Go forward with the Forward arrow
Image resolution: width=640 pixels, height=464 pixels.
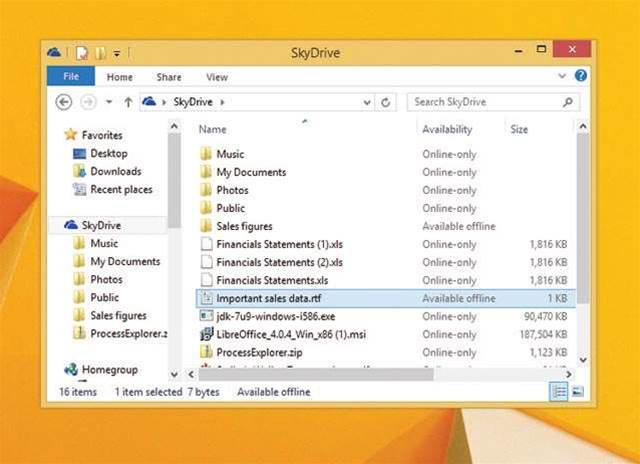[x=88, y=102]
